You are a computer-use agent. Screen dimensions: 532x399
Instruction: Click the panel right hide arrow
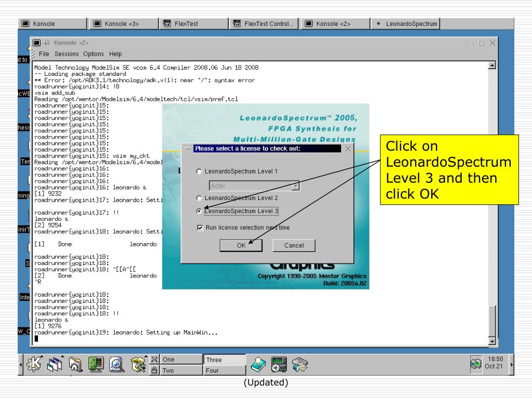(x=511, y=365)
